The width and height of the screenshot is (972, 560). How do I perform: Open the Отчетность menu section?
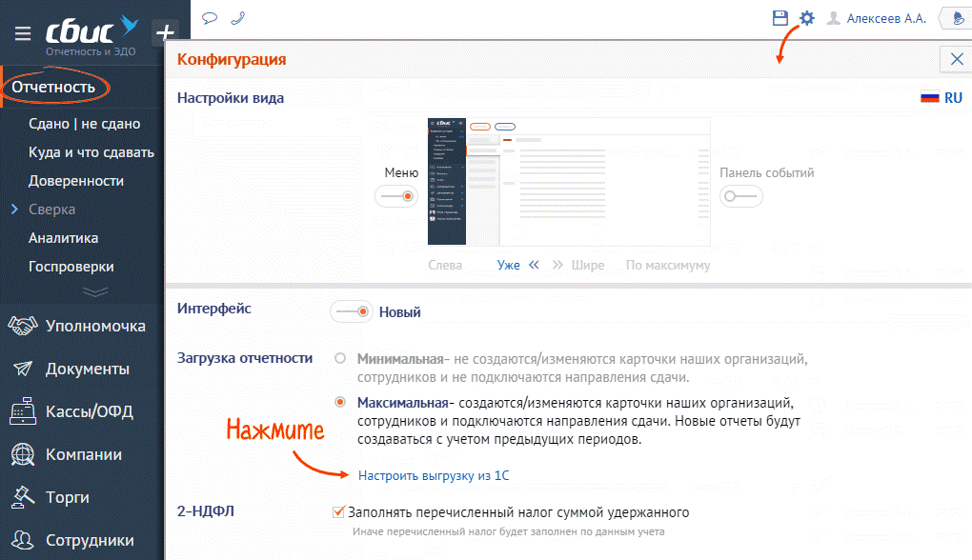coord(53,88)
